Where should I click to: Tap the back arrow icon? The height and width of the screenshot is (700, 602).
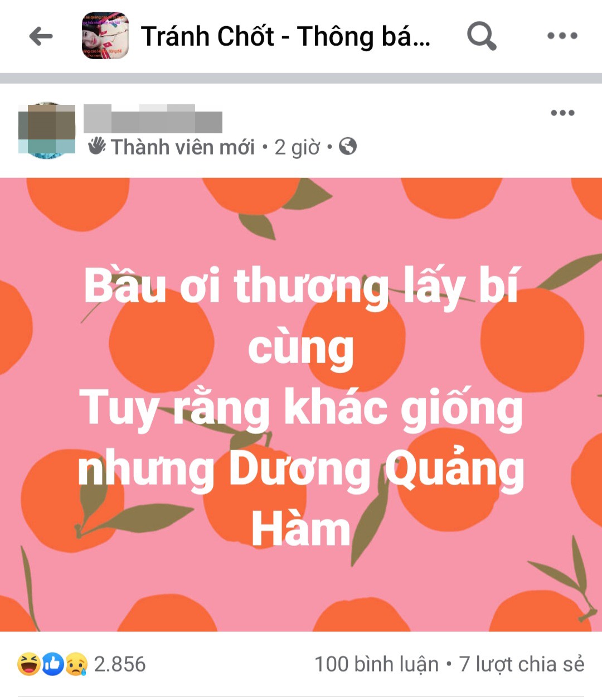click(41, 36)
